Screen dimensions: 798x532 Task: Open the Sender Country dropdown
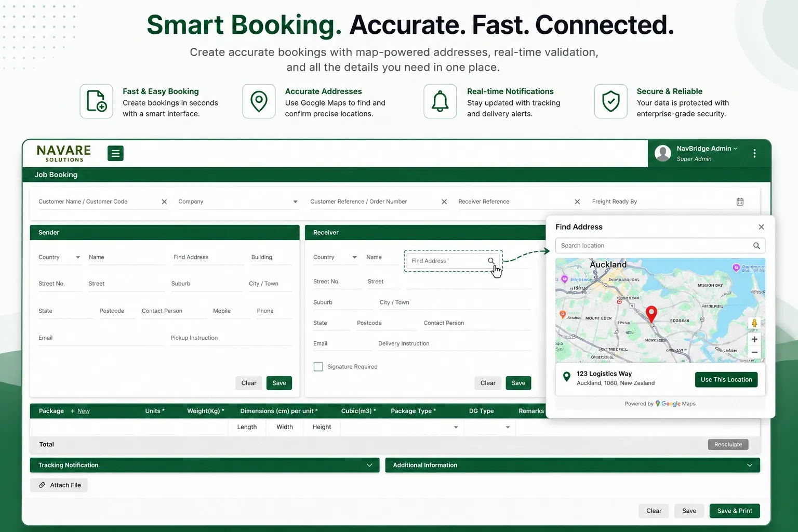point(60,257)
